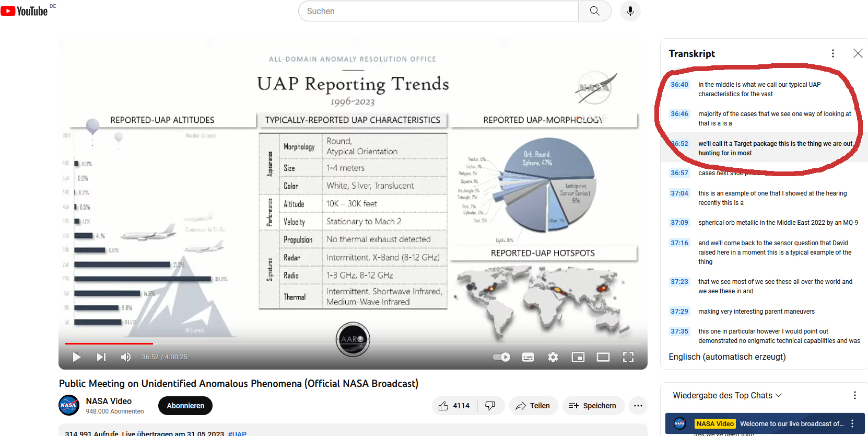Toggle theater mode view
This screenshot has height=436, width=868.
[x=603, y=357]
